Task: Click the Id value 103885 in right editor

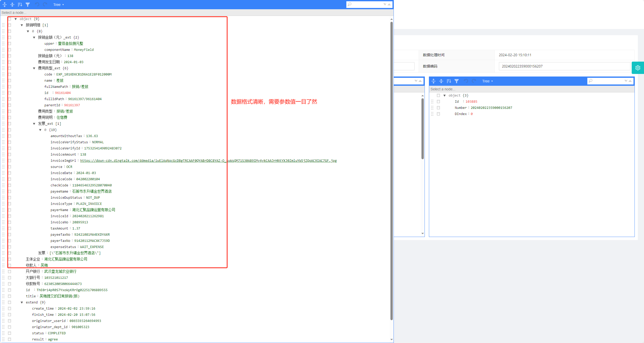Action: pyautogui.click(x=471, y=102)
